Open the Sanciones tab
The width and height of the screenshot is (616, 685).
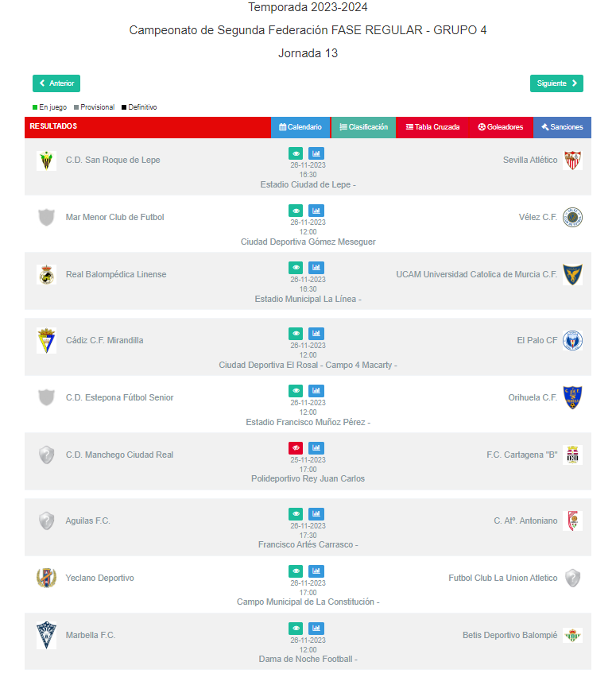(562, 127)
